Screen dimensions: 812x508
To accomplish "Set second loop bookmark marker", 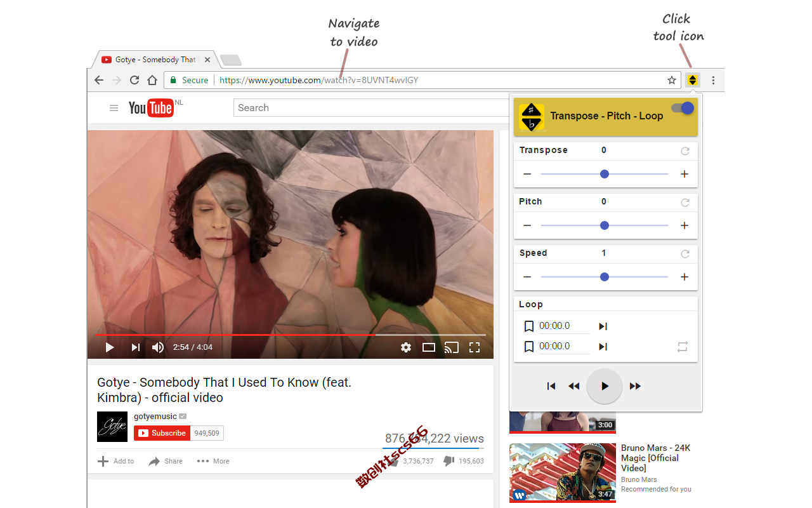I will [x=529, y=347].
